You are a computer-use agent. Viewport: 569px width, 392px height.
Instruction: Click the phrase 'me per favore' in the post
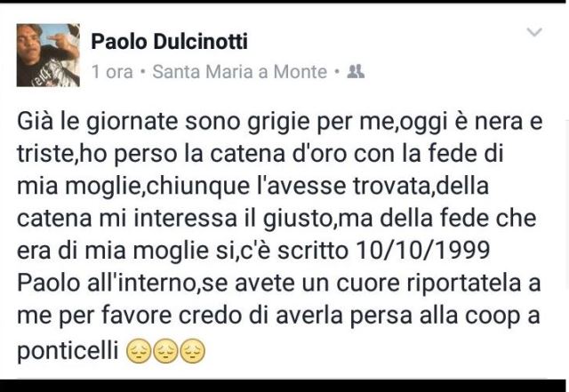tap(94, 316)
